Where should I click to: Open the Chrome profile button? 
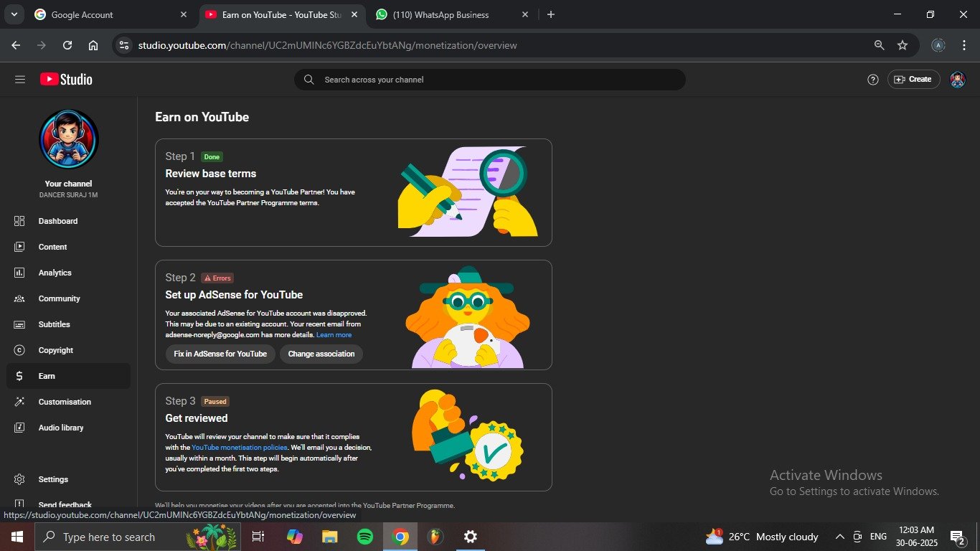pyautogui.click(x=938, y=45)
